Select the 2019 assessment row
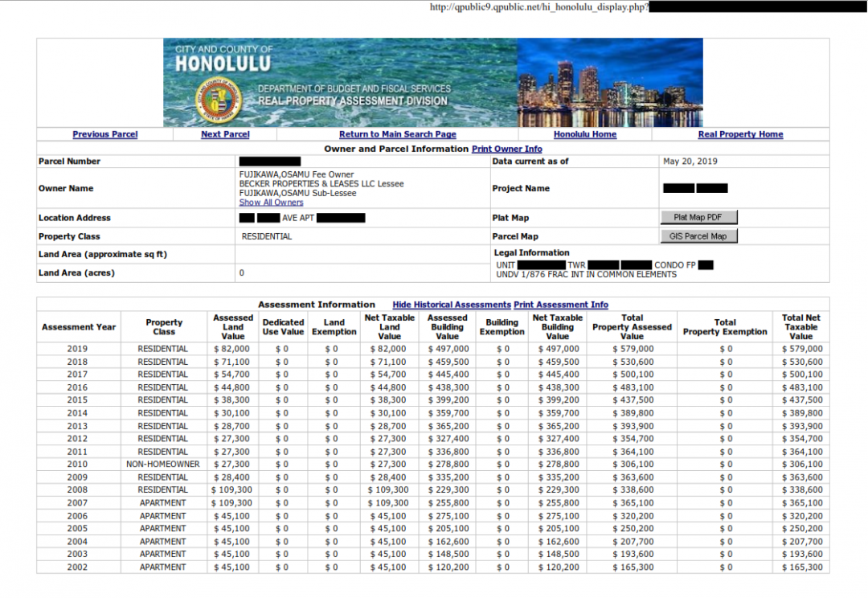 point(78,348)
